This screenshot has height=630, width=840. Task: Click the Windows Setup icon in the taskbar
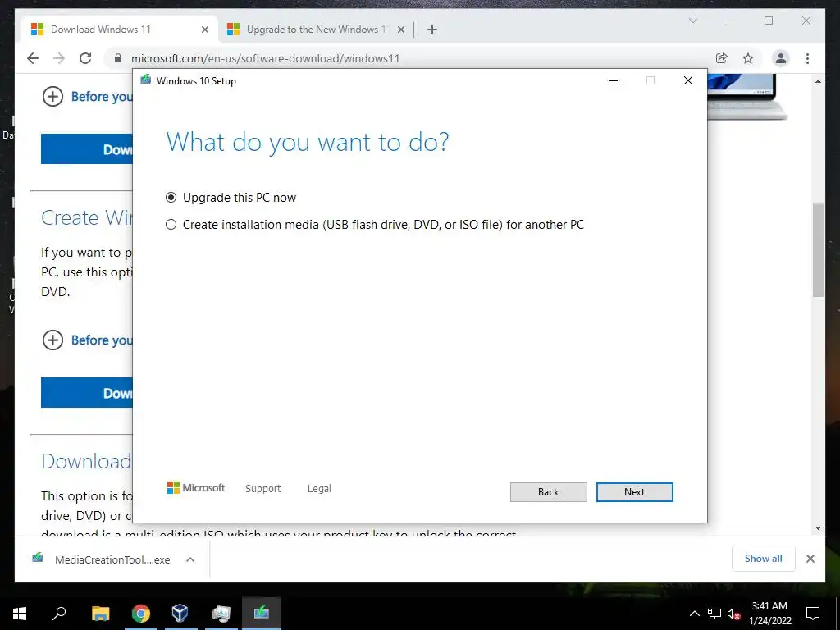click(x=262, y=614)
